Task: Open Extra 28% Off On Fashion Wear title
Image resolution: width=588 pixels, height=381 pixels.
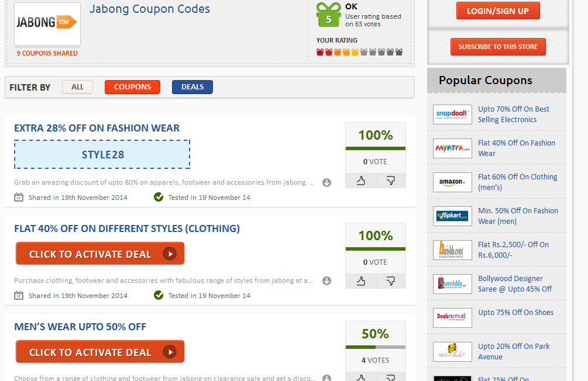Action: (97, 128)
